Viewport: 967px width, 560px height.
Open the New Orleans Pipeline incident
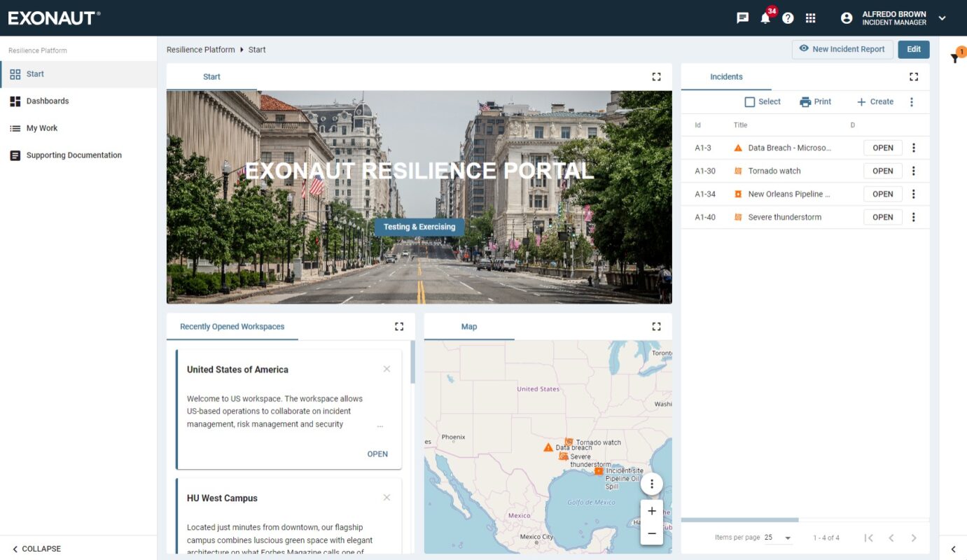pyautogui.click(x=883, y=194)
